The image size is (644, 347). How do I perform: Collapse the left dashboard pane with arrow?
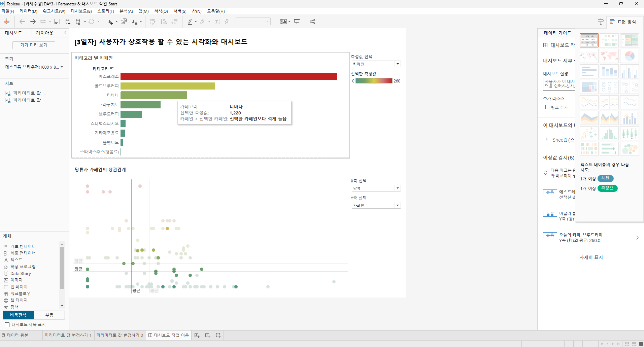[65, 33]
